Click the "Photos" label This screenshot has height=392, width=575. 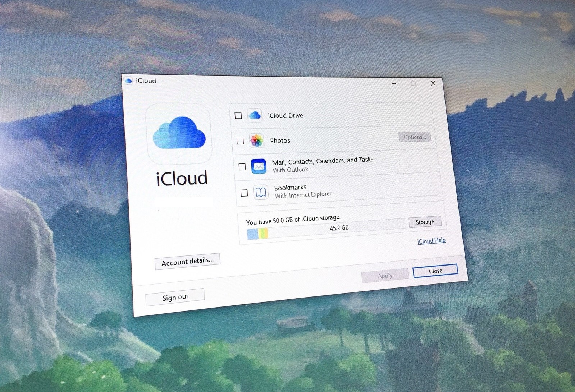[x=280, y=140]
